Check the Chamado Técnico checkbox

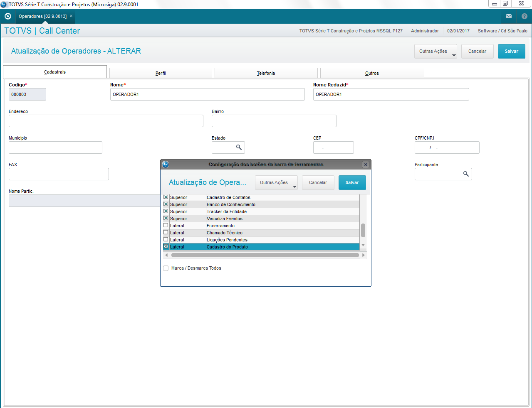point(166,232)
